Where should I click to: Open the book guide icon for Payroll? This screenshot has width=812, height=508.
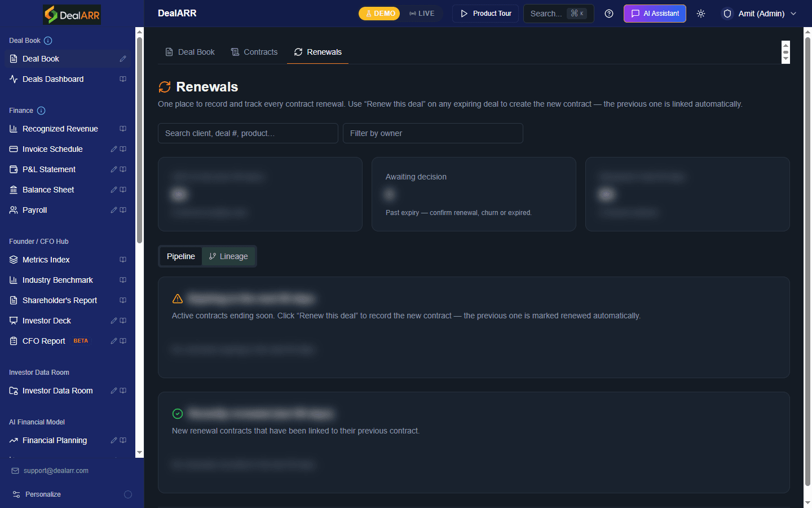[123, 210]
